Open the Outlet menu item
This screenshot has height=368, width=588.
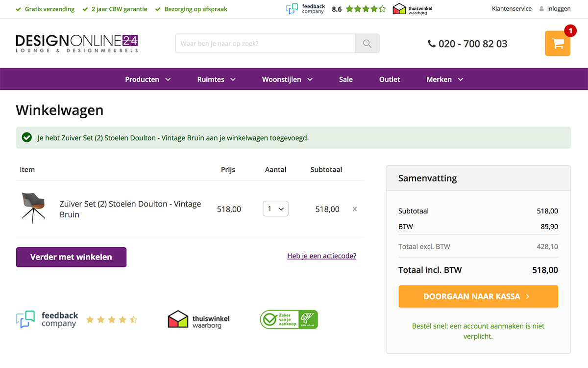click(390, 79)
